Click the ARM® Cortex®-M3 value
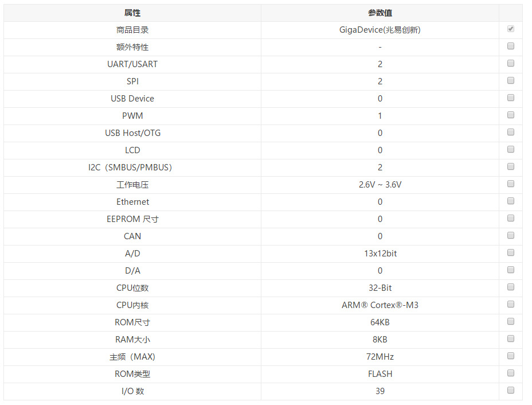Screen dimensions: 532x405 pyautogui.click(x=380, y=305)
